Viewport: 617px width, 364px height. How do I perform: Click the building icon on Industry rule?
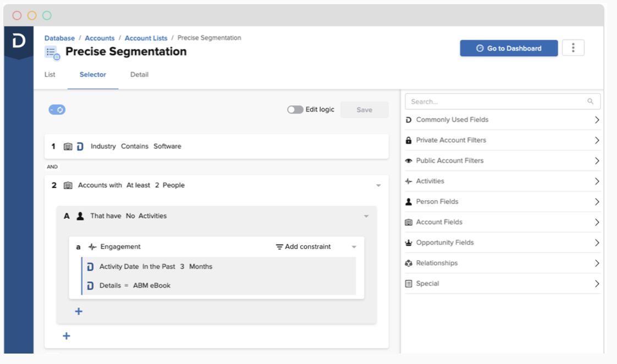(x=68, y=147)
